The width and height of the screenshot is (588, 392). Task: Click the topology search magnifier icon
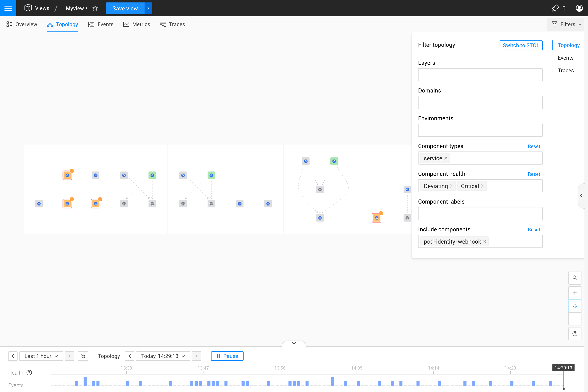(x=575, y=278)
